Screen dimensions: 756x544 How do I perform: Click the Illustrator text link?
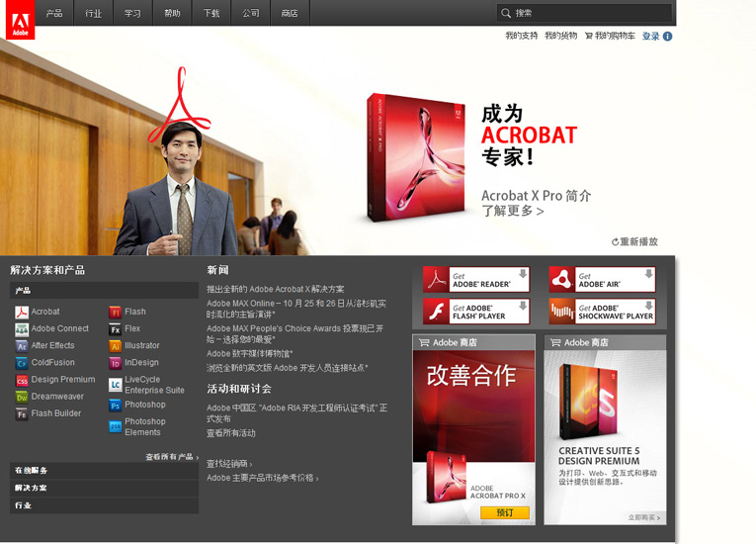pos(141,345)
